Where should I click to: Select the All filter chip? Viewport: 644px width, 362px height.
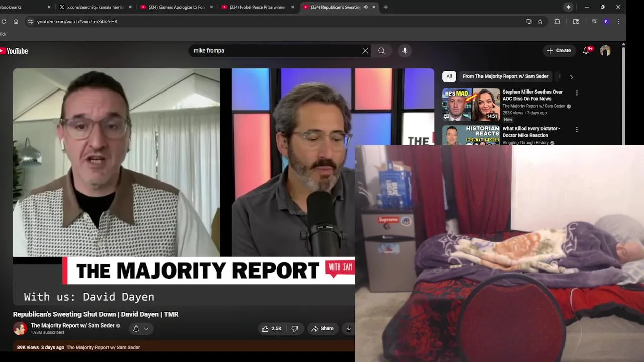[x=449, y=76]
